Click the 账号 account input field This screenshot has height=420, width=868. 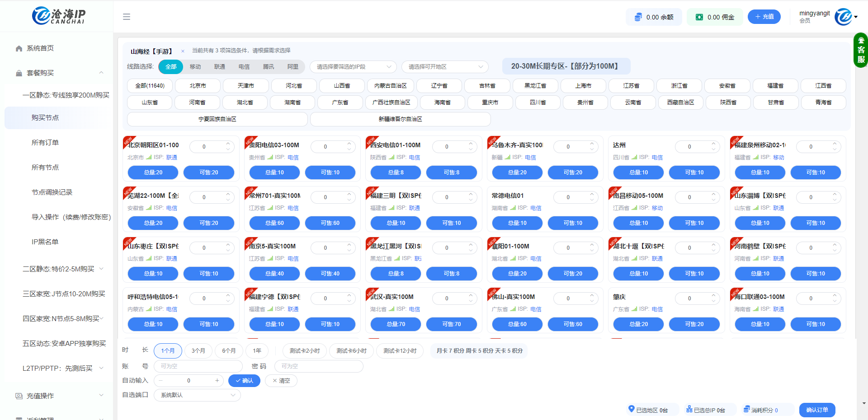click(198, 366)
